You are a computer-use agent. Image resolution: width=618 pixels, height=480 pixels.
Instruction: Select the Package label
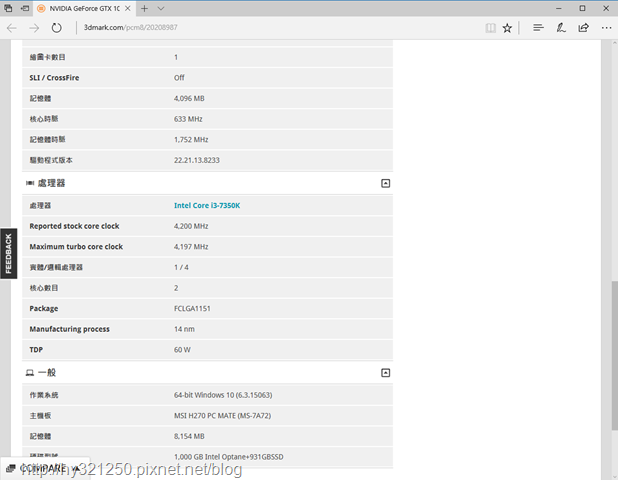[44, 309]
